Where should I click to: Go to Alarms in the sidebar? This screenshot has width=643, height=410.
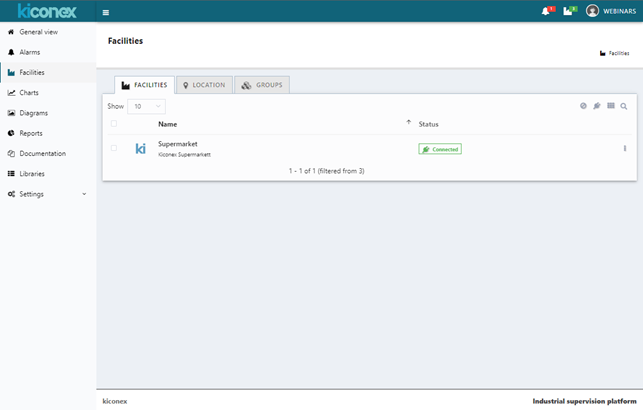coord(30,52)
